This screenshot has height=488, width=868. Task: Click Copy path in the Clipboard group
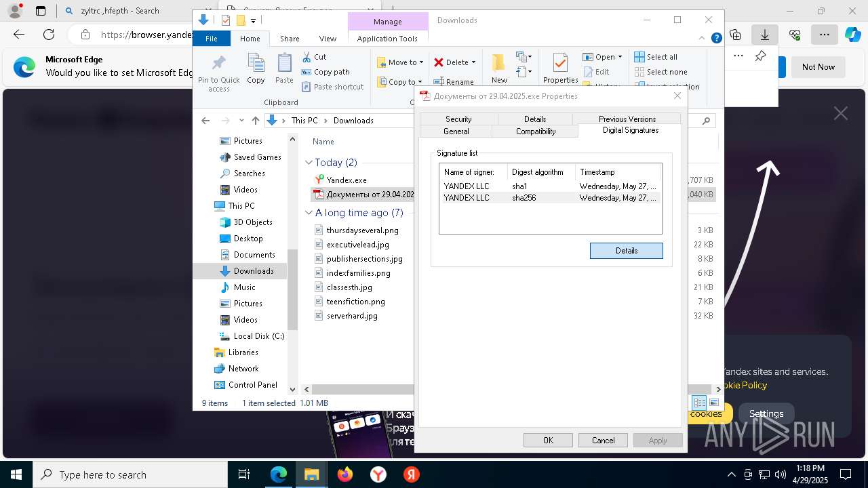(x=325, y=72)
